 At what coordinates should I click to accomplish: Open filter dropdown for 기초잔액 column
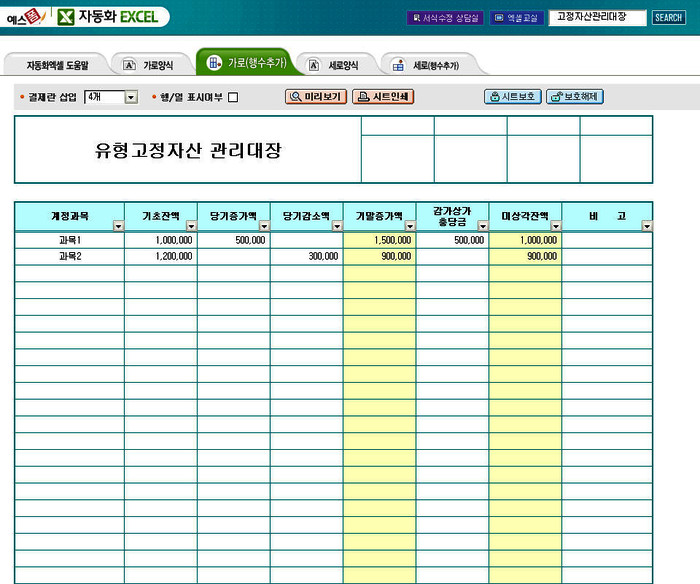191,226
